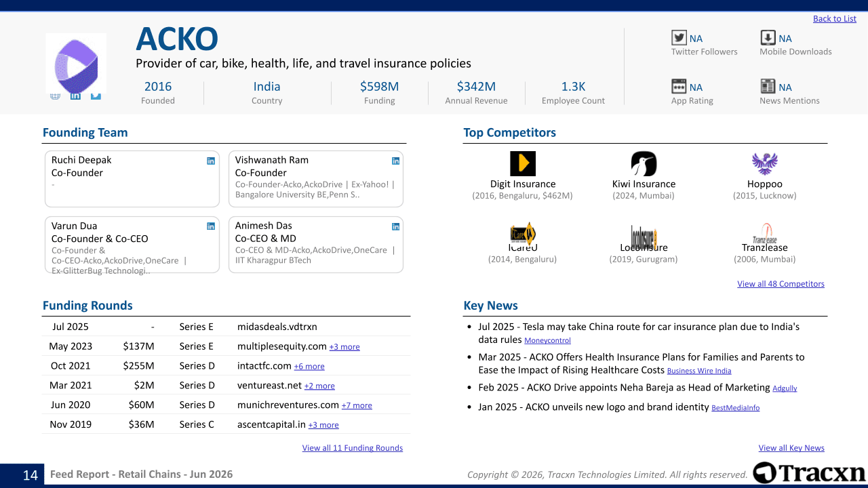Expand +3 more investors for Nov 2019 round
This screenshot has height=488, width=868.
coord(323,425)
